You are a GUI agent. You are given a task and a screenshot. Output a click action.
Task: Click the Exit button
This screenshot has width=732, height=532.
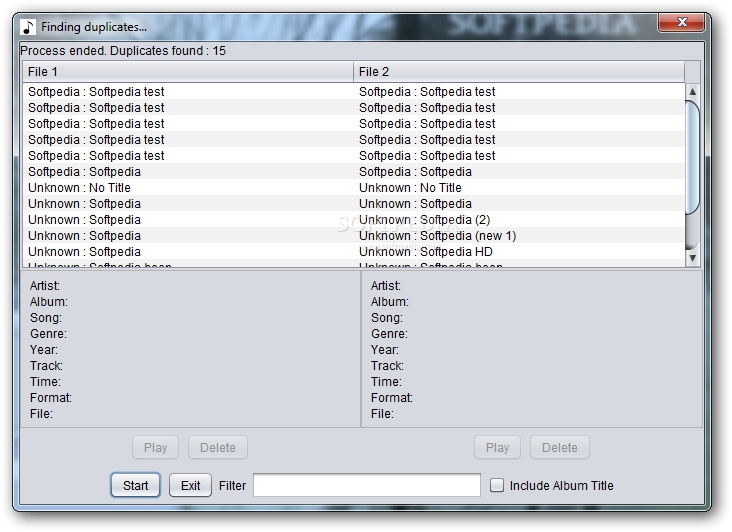190,485
